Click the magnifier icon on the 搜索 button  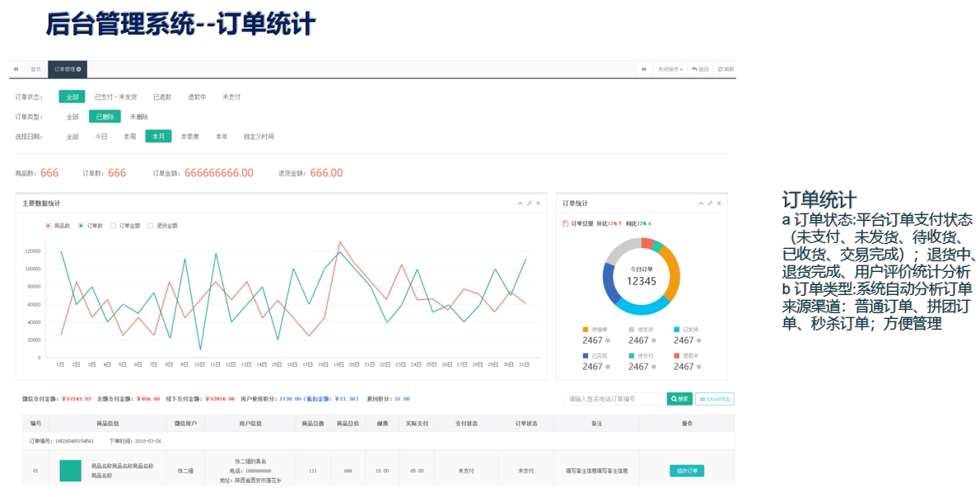674,398
